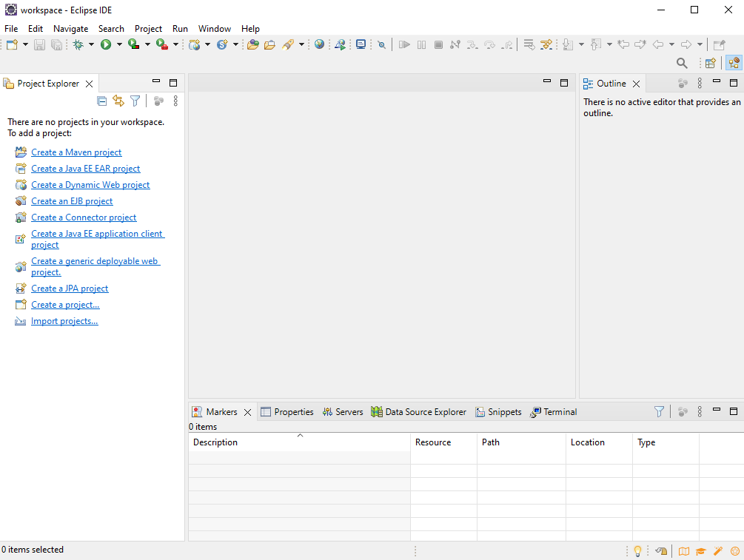Expand the Back history dropdown arrow
Image resolution: width=744 pixels, height=560 pixels.
point(671,44)
